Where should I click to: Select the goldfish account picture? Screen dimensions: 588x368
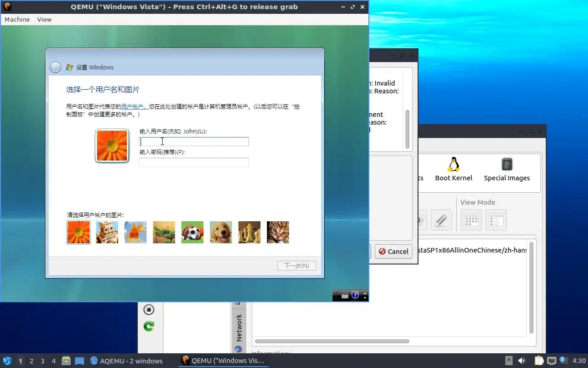136,232
